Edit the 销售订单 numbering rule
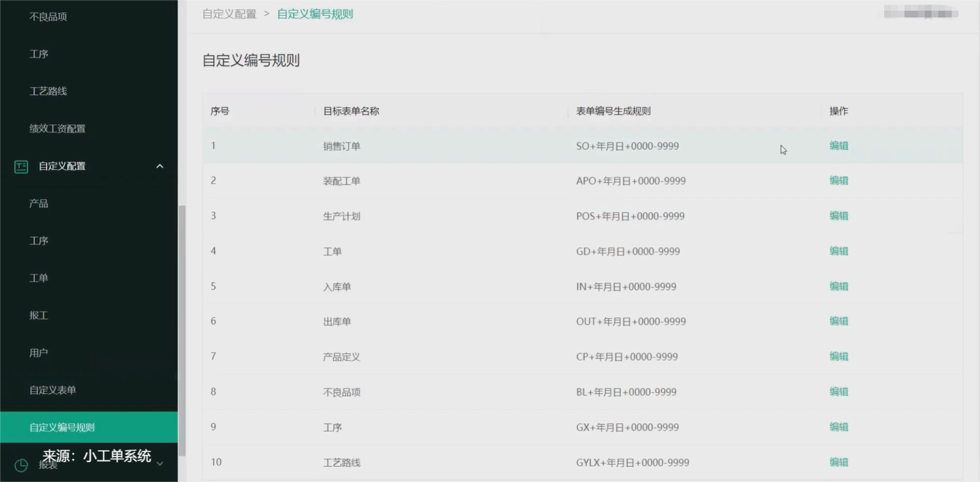The width and height of the screenshot is (980, 482). coord(839,146)
